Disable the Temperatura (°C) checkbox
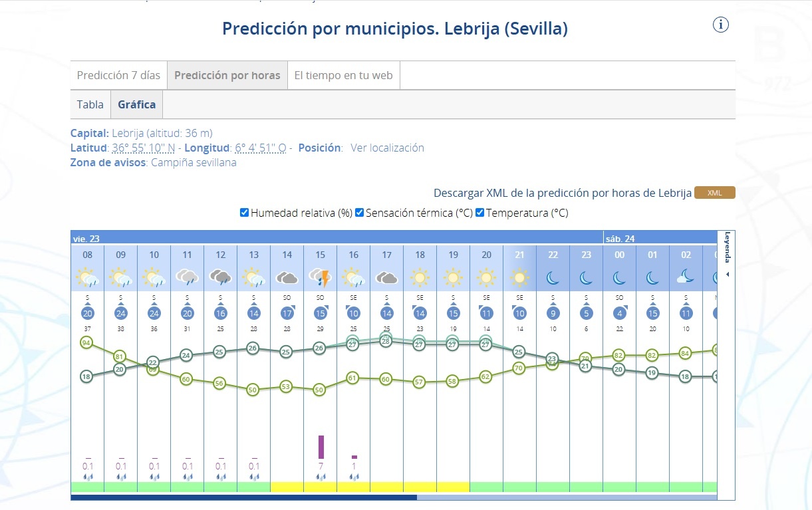Screen dimensions: 812x510 point(480,213)
